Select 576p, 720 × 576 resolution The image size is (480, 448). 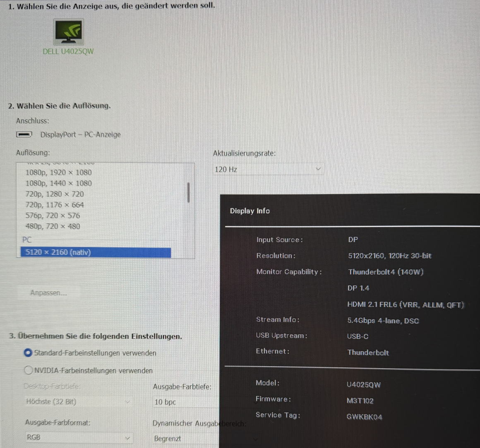coord(53,216)
